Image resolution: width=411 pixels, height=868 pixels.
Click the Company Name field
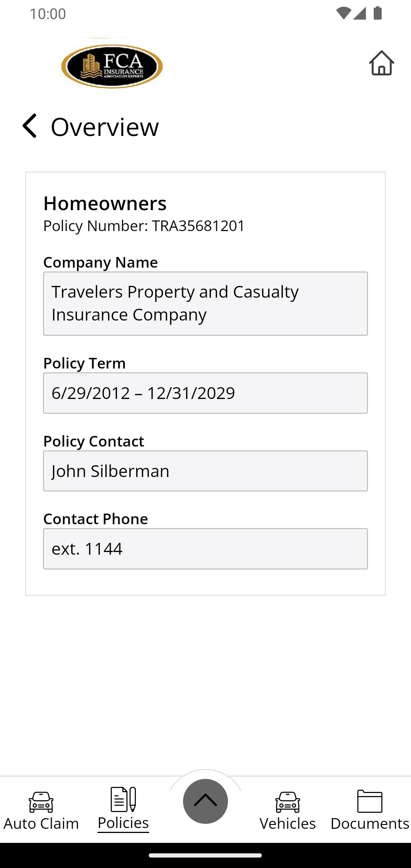[205, 303]
